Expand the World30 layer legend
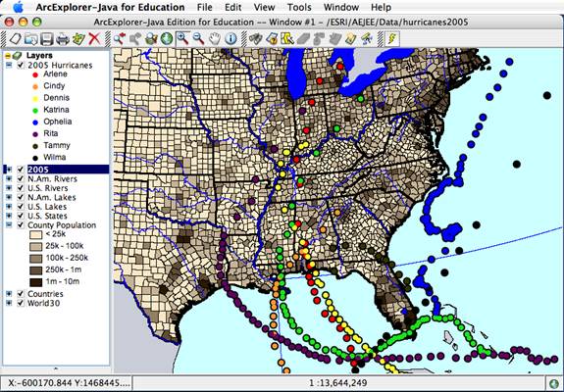 (9, 303)
